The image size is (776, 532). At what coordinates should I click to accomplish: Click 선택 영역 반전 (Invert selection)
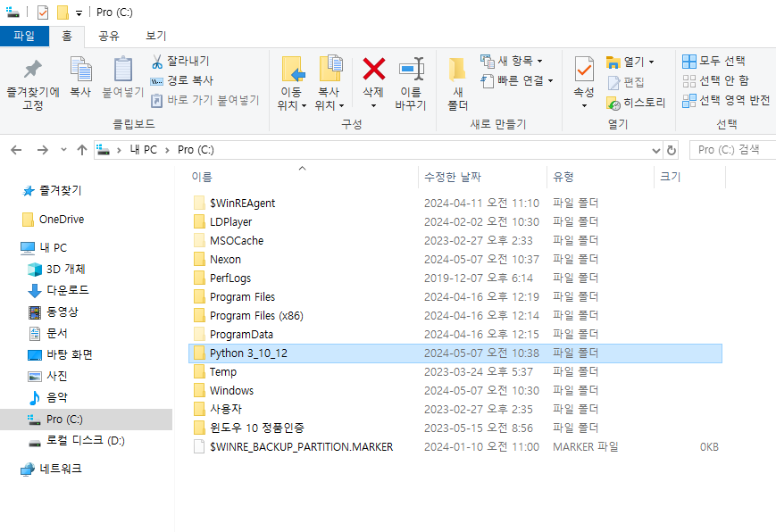[726, 101]
